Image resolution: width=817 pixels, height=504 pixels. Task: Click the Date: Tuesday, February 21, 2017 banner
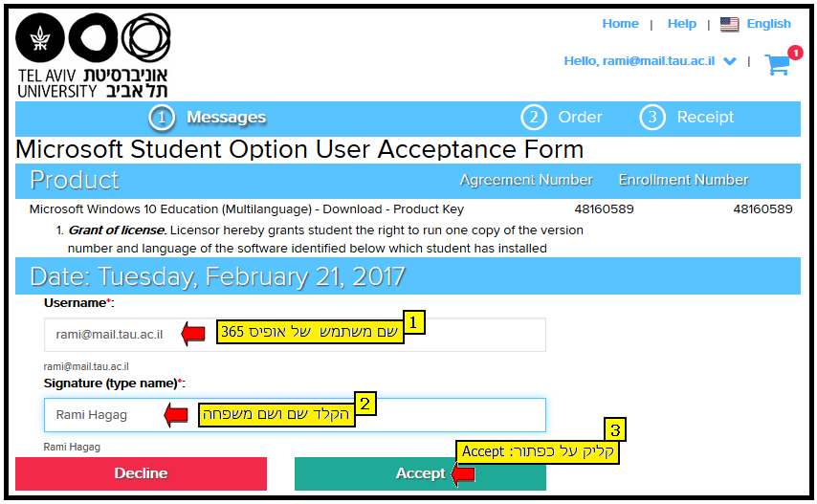tap(408, 276)
